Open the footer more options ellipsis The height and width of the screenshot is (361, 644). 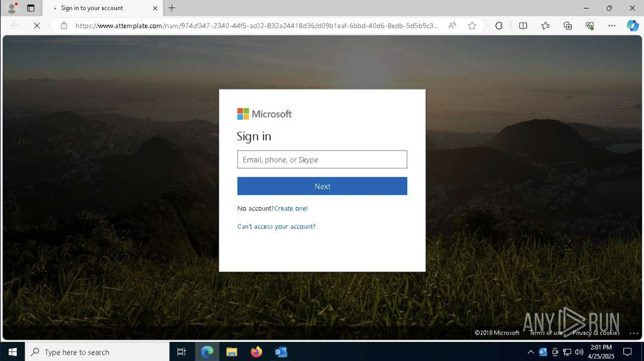pos(634,333)
